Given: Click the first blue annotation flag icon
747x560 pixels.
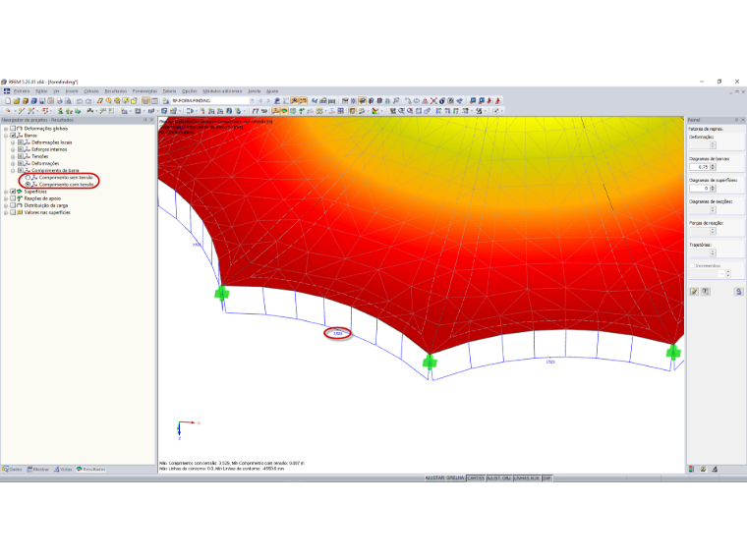Looking at the screenshot, I should [473, 101].
